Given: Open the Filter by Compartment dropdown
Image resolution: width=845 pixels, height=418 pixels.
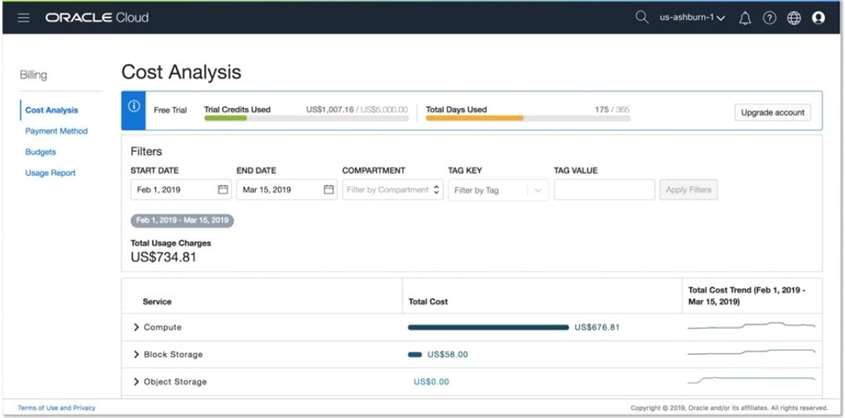Looking at the screenshot, I should coord(393,190).
